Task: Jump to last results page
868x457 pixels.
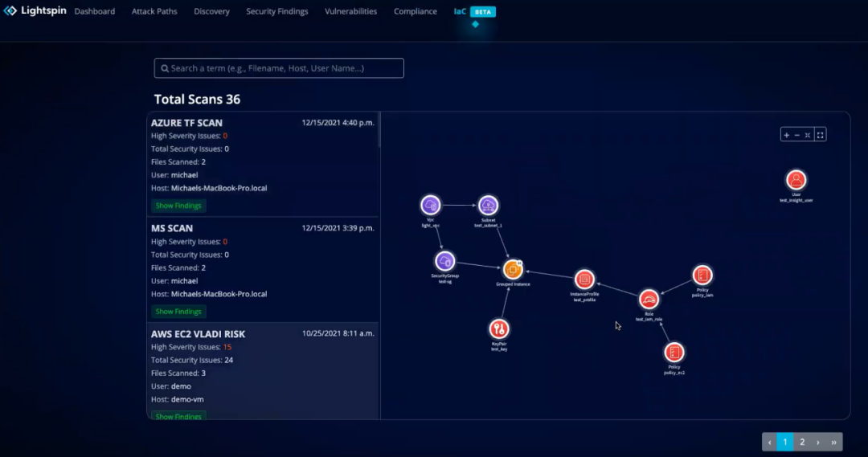Action: (833, 442)
